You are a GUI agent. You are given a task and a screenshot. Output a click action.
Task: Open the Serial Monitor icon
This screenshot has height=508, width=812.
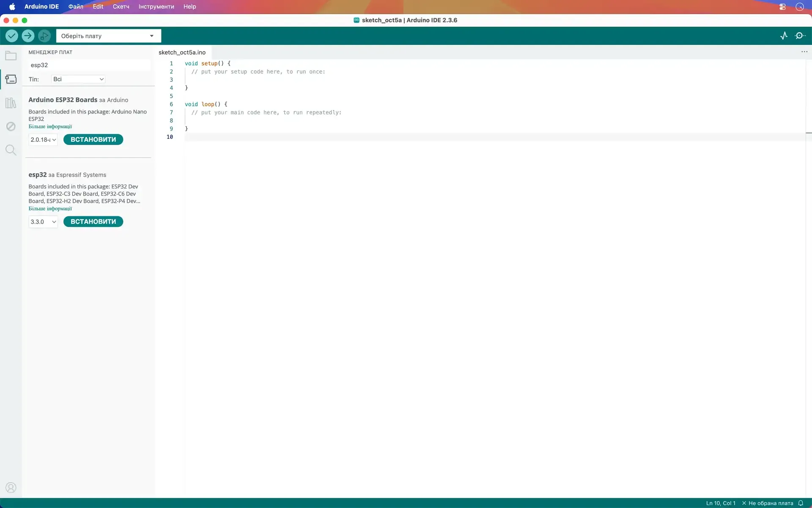coord(800,36)
